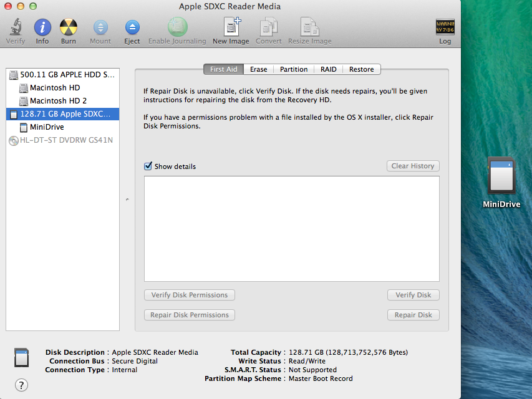Open the RAID tab

[x=329, y=69]
